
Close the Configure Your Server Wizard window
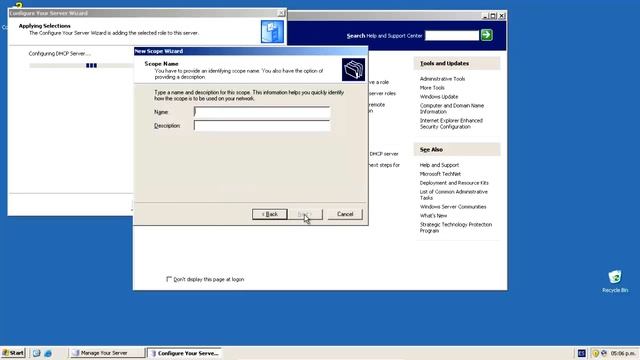pos(280,13)
